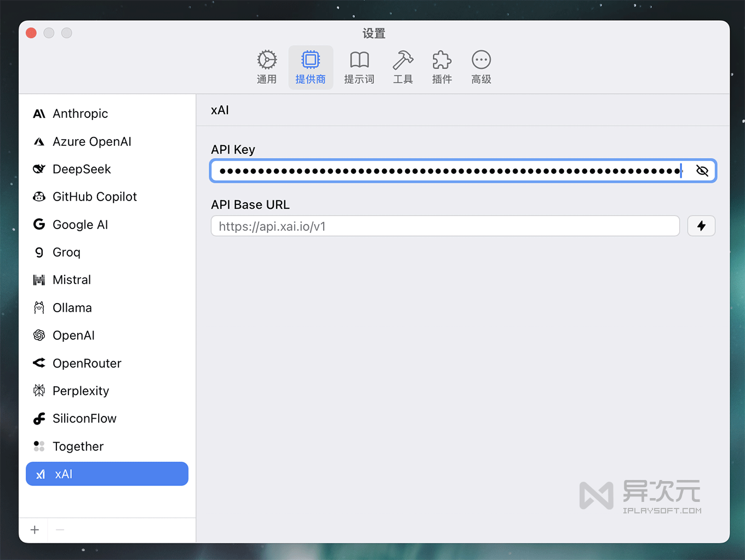
Task: Click the plus button to add provider
Action: (x=35, y=530)
